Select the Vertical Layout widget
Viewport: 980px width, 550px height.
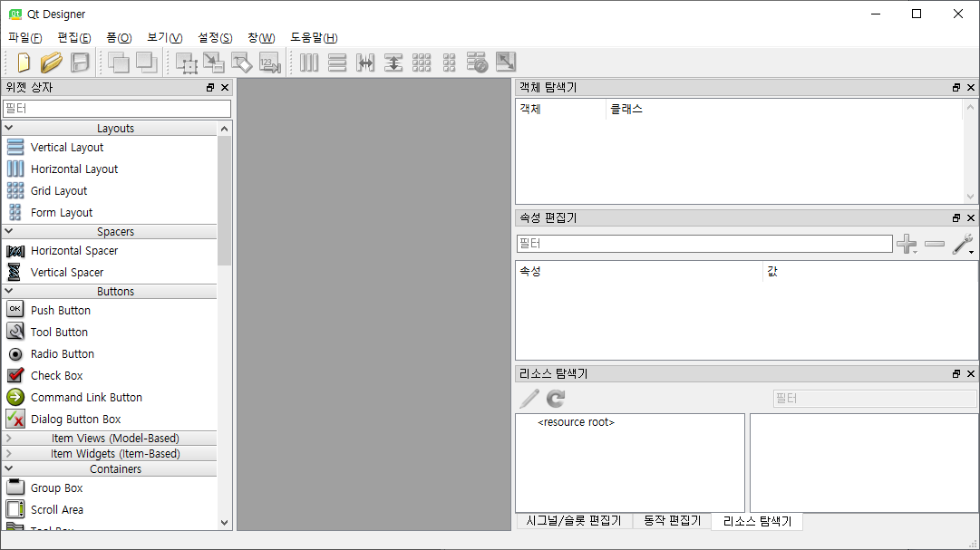pos(110,148)
